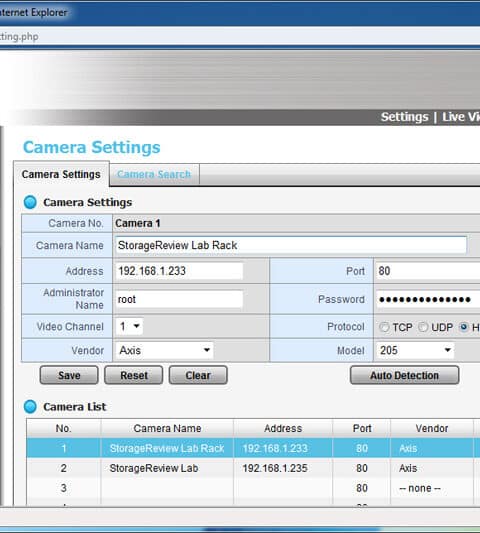This screenshot has height=533, width=480.
Task: Run Auto Detection for camera
Action: pos(405,375)
